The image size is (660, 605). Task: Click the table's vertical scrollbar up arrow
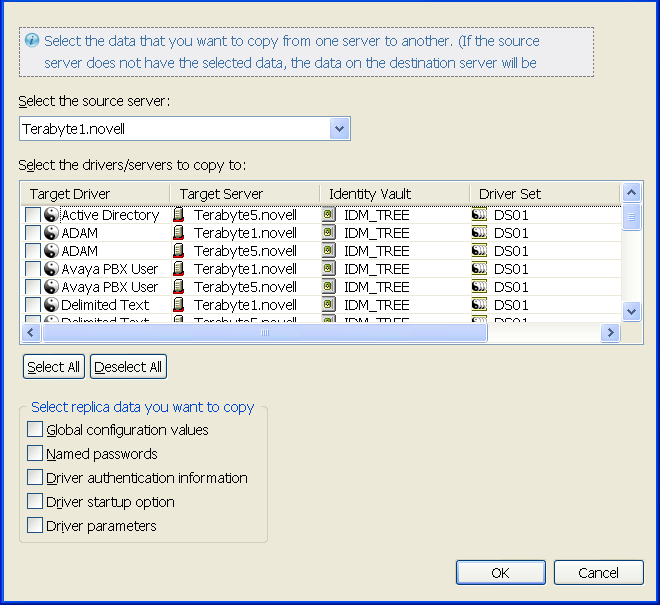pyautogui.click(x=631, y=193)
